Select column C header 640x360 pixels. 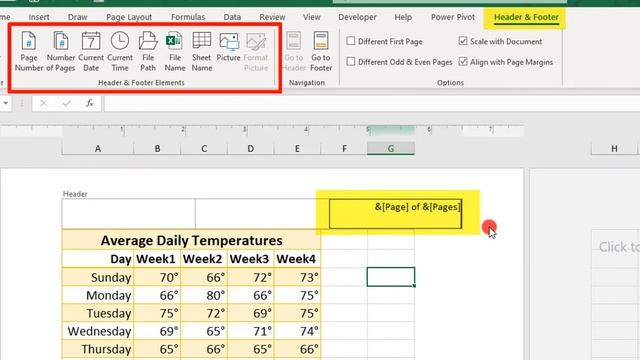click(204, 149)
